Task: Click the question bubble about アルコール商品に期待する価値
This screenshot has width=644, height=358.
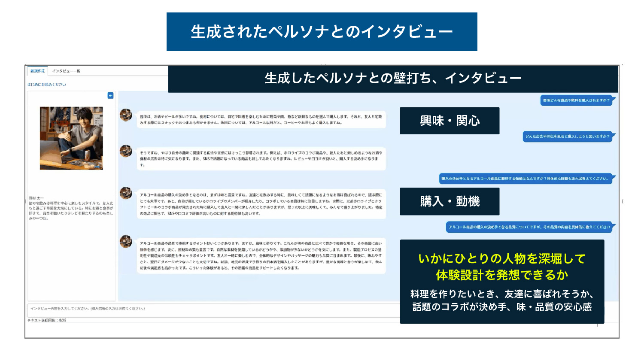Action: click(526, 179)
